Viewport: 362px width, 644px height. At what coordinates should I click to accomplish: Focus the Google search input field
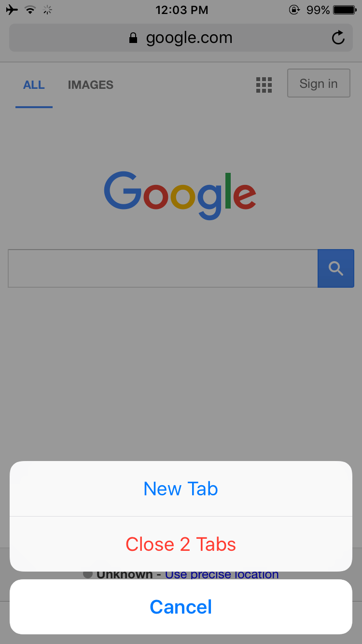tap(163, 268)
